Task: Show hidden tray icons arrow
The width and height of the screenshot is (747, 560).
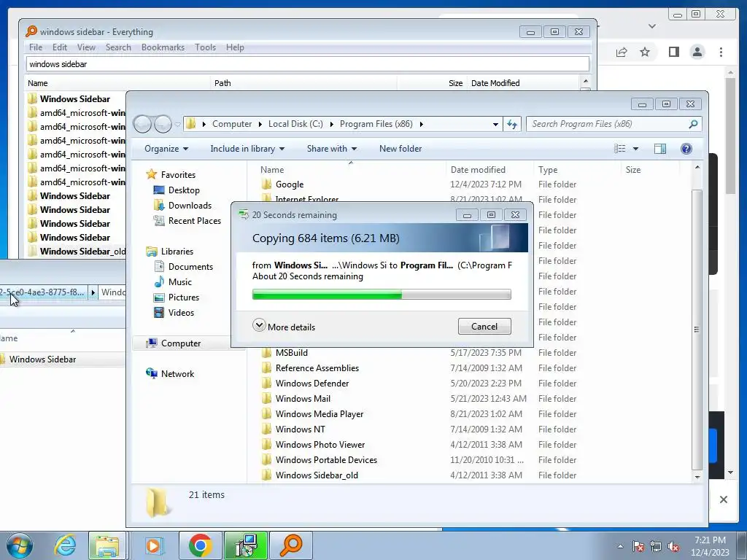Action: coord(620,546)
